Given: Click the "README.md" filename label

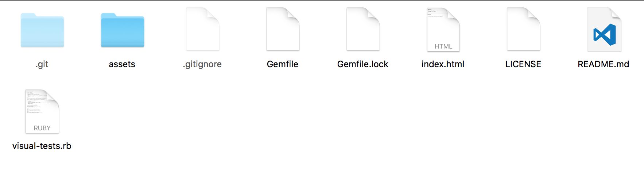Looking at the screenshot, I should pos(604,64).
